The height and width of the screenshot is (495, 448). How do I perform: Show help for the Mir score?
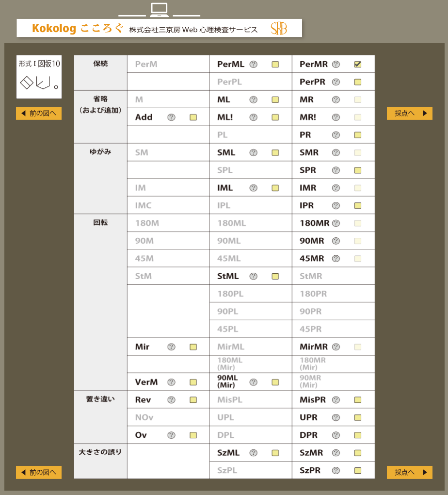171,347
